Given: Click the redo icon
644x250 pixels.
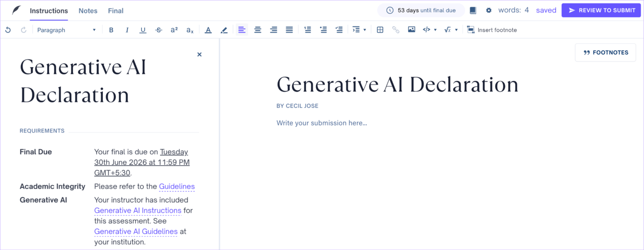Looking at the screenshot, I should pos(24,30).
